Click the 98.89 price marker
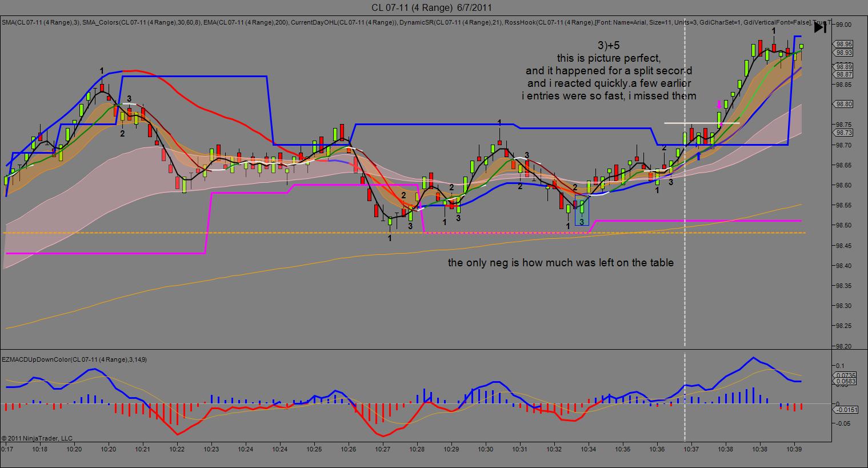Screen dimensions: 868x468 [844, 67]
